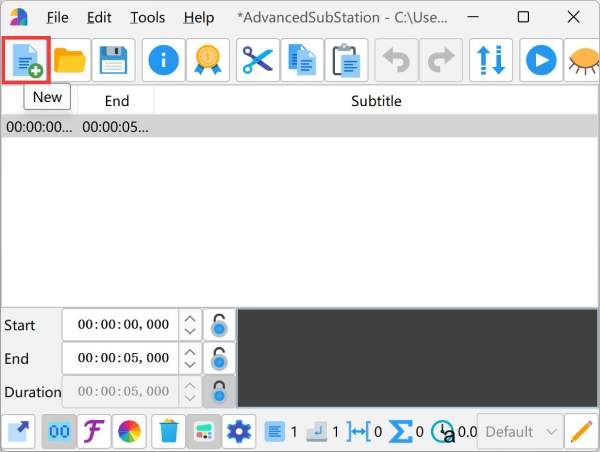
Task: Click the Duration time field
Action: (121, 391)
